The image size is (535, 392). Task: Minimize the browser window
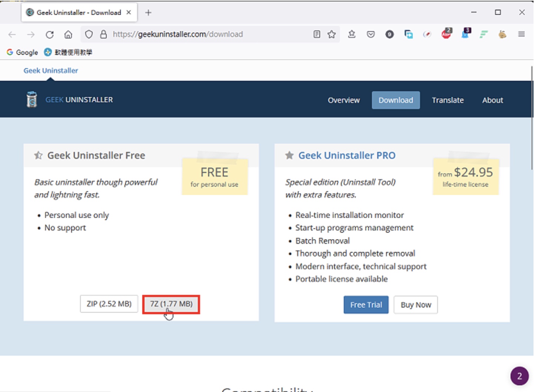[474, 12]
